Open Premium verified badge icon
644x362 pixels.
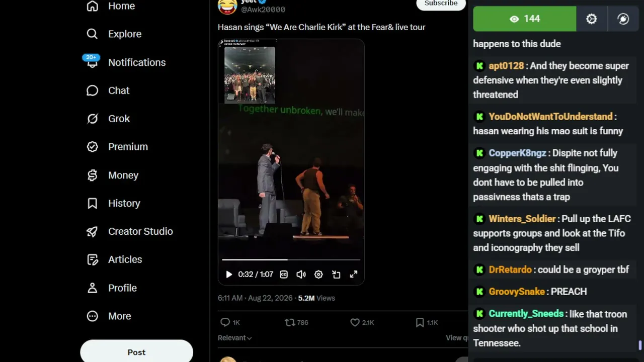[x=92, y=147]
